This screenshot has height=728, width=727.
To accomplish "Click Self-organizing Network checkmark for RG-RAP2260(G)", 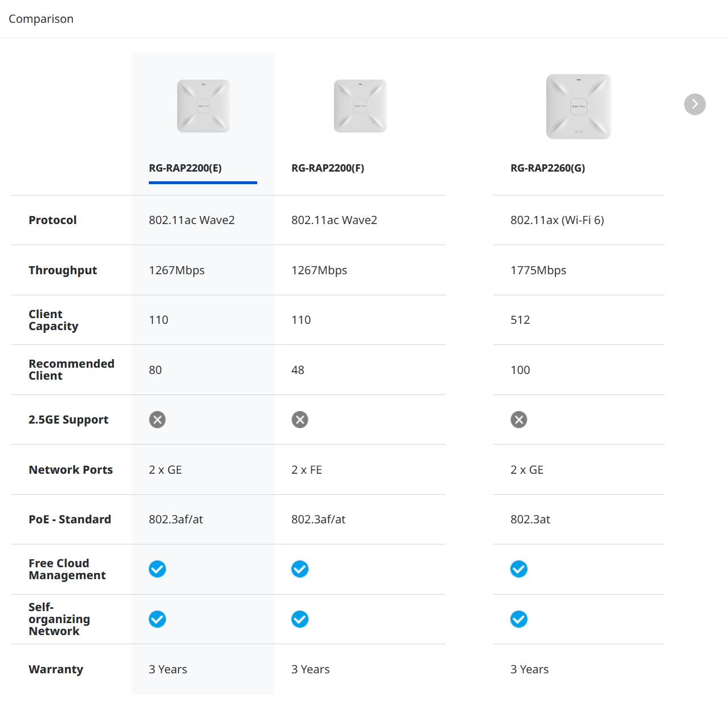I will 519,619.
